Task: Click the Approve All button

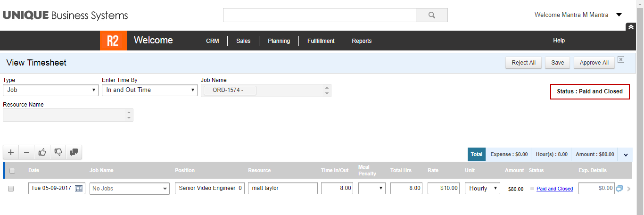Action: click(594, 63)
